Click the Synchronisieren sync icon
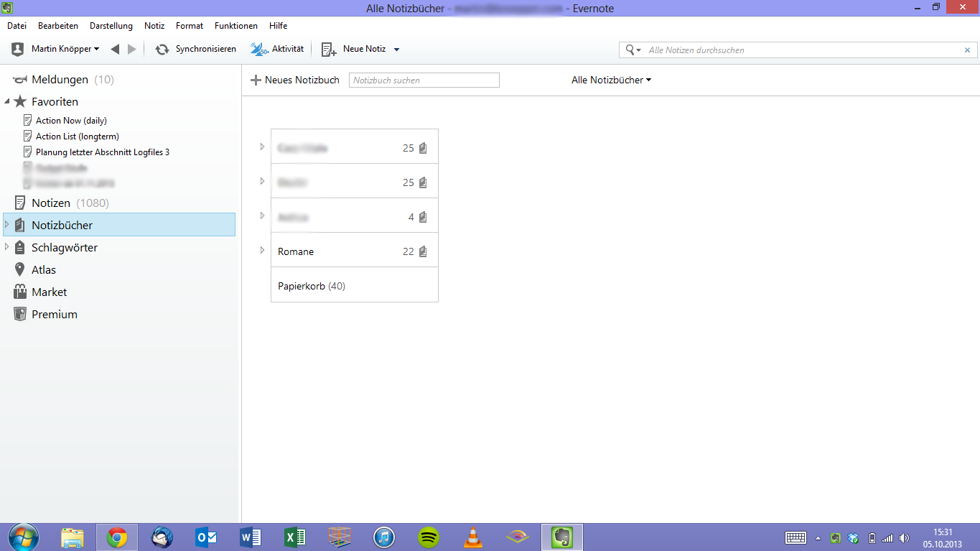Screen dimensions: 980x551 (162, 50)
